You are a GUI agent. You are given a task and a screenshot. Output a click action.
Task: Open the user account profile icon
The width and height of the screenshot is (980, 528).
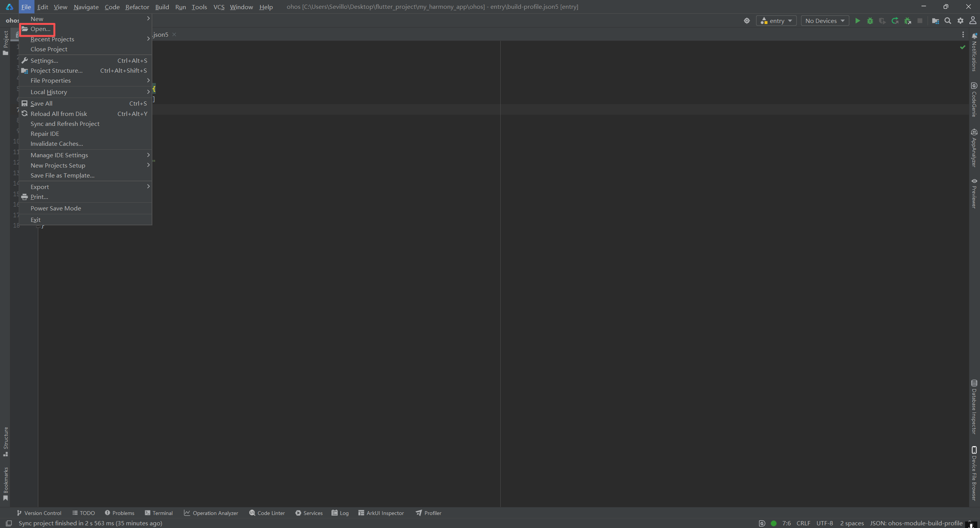[x=973, y=21]
